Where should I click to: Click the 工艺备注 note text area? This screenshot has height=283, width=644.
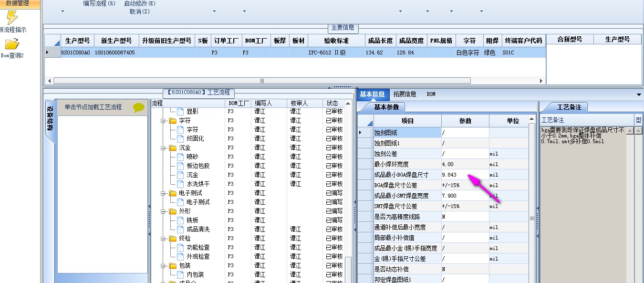(583, 204)
